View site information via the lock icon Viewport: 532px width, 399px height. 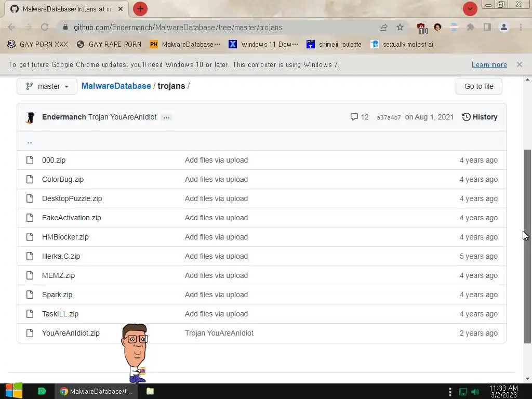pyautogui.click(x=65, y=27)
